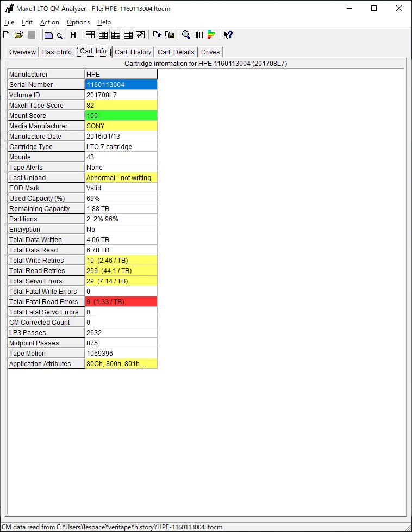Click the large magnifying glass icon
This screenshot has width=412, height=532.
click(186, 35)
